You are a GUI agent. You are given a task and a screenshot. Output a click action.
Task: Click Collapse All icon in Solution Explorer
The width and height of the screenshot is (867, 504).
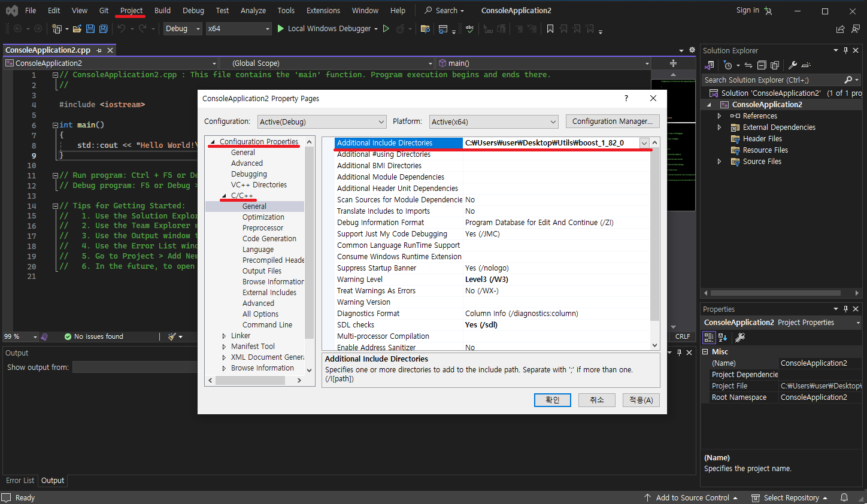pos(762,65)
